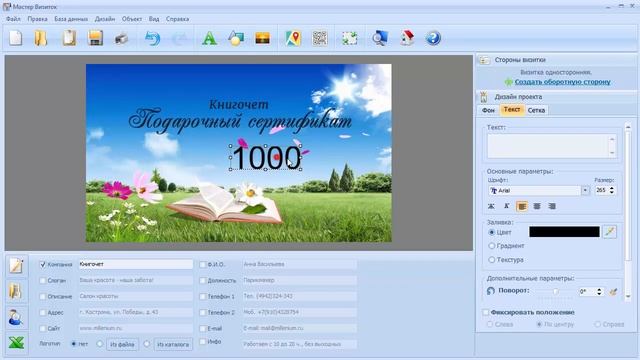Screen dimensions: 640x360
Task: Click the Из файла logo button
Action: point(122,344)
